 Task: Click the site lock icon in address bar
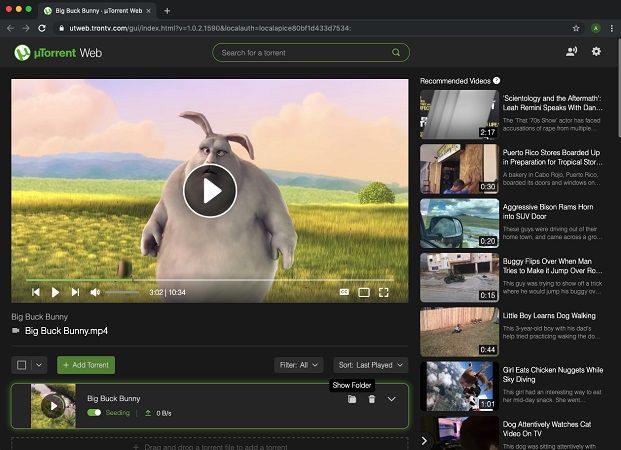[x=61, y=28]
